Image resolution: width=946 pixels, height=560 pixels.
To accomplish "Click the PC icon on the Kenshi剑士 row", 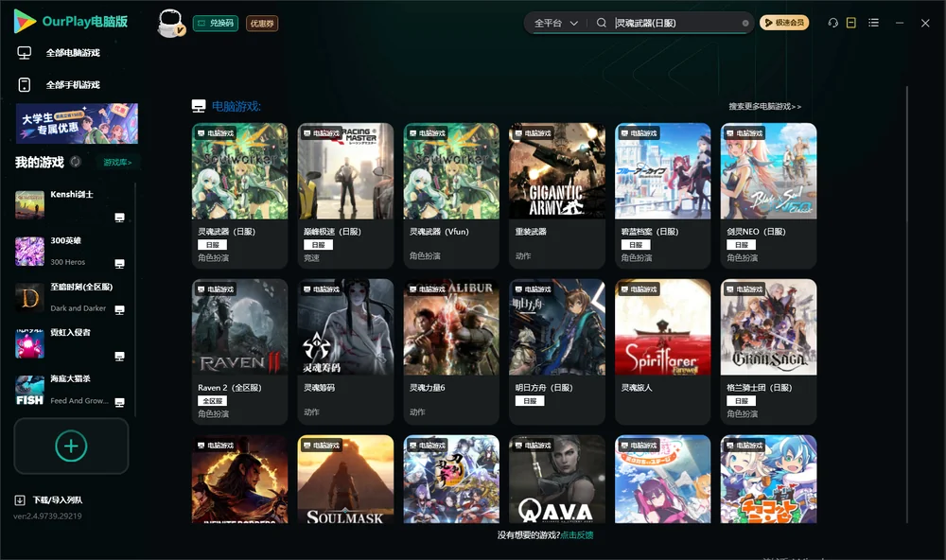I will point(119,218).
